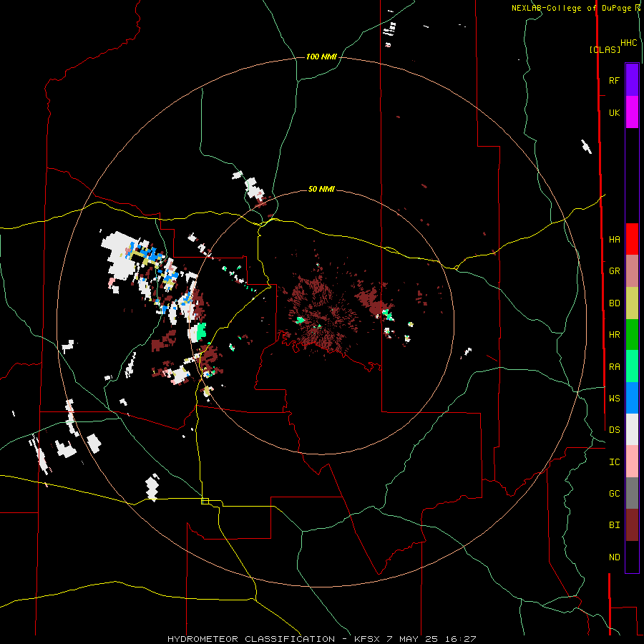This screenshot has width=644, height=644.
Task: Click the DS white legend swatch
Action: point(632,429)
